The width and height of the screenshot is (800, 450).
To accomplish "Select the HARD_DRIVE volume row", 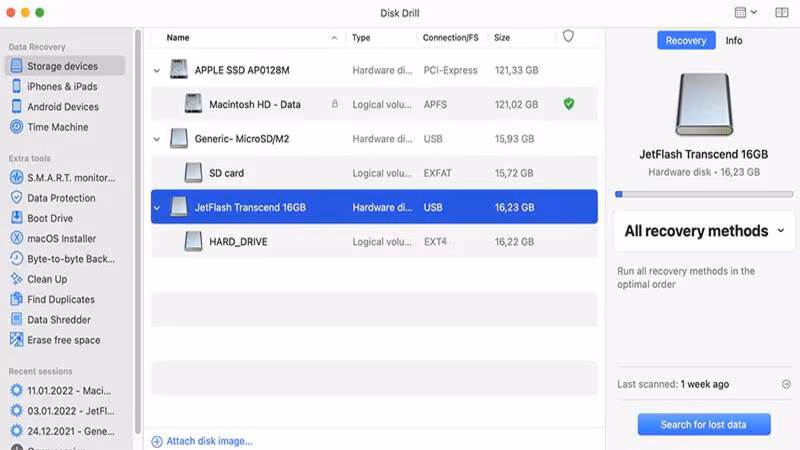I will click(x=374, y=242).
